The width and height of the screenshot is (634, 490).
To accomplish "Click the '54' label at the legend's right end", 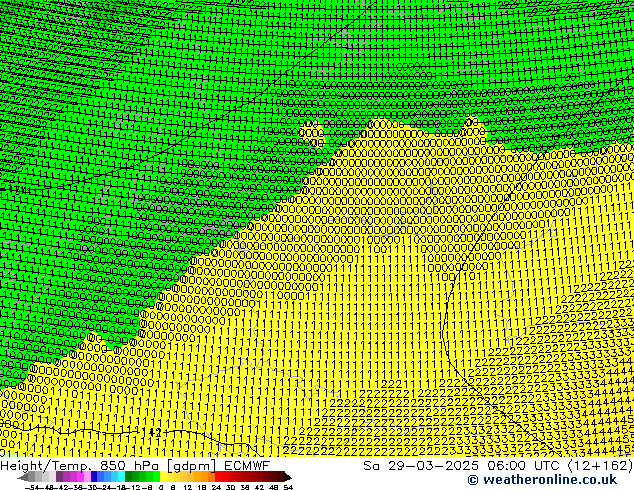I will point(288,487).
